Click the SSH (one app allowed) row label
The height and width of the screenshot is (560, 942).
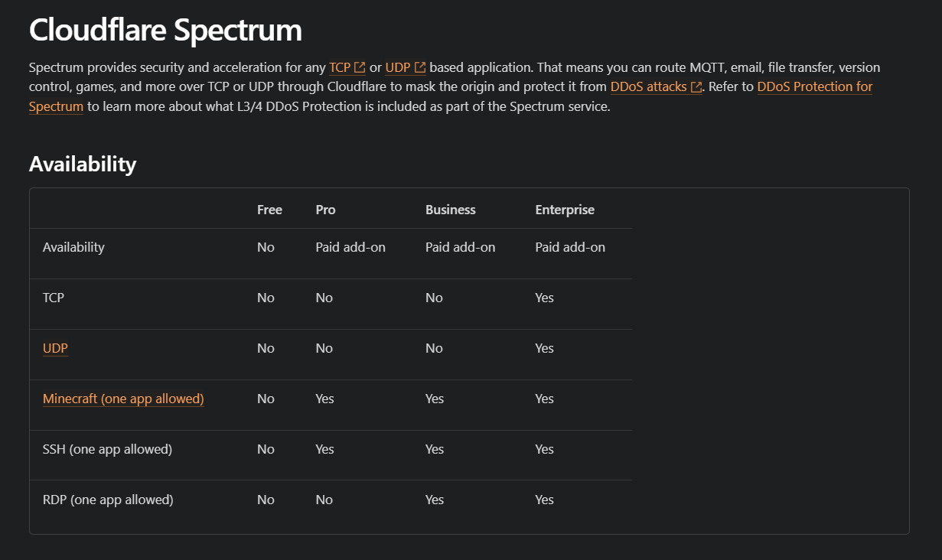point(107,449)
